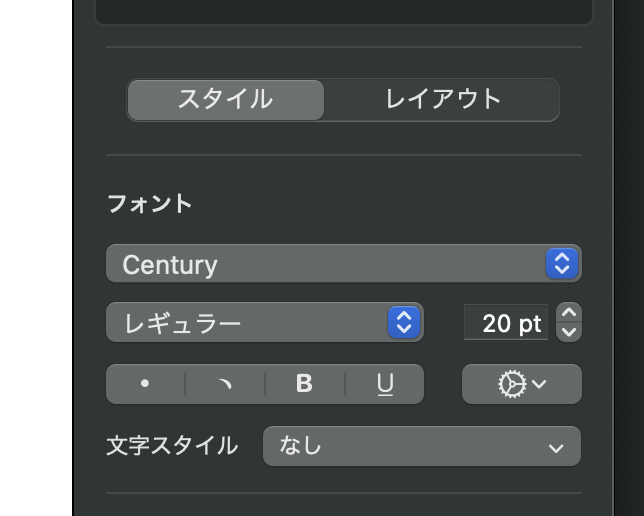This screenshot has width=644, height=516.
Task: Click the dot format button
Action: pos(145,384)
